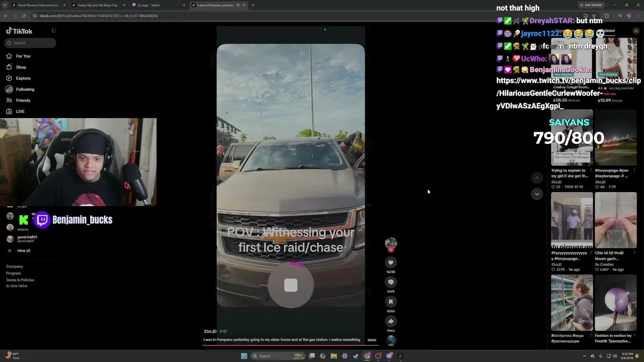Open a new browser tab
The height and width of the screenshot is (362, 644).
(x=253, y=5)
